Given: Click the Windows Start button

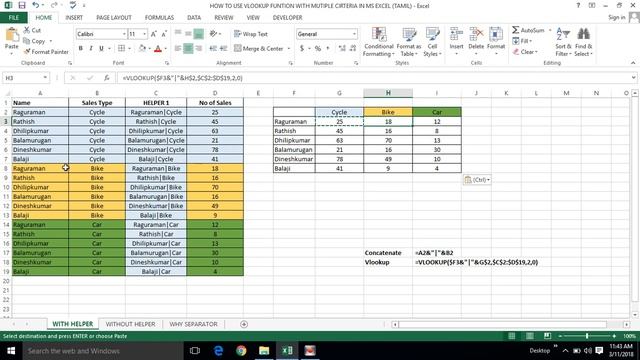Looking at the screenshot, I should (11, 351).
